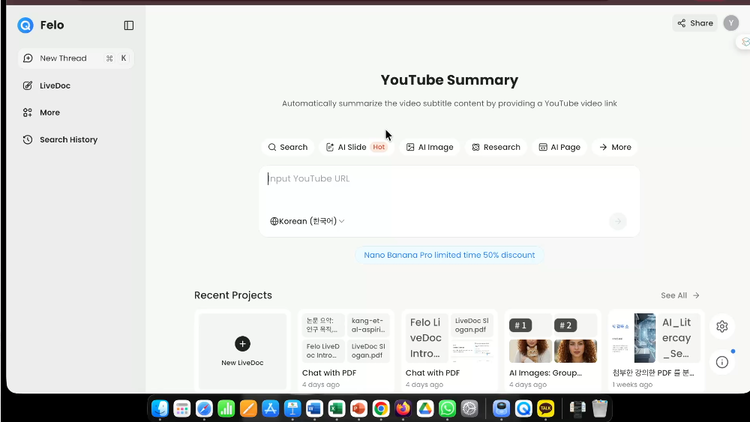
Task: Open Microsoft Excel from the Dock
Action: 337,409
